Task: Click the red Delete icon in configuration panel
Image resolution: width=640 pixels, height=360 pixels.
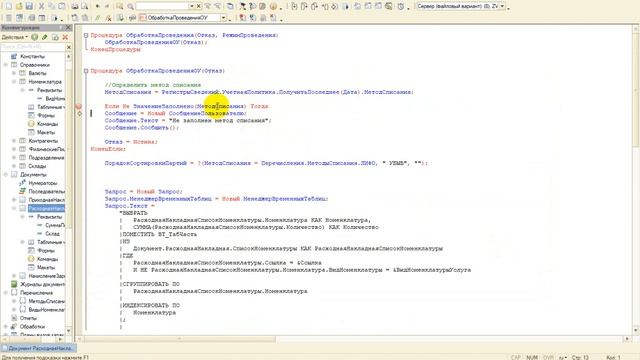Action: (65, 37)
